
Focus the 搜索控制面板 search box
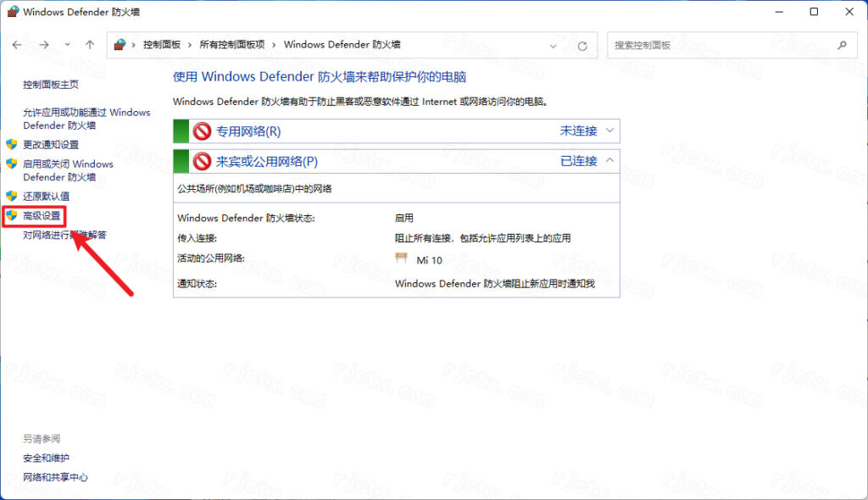[x=732, y=46]
